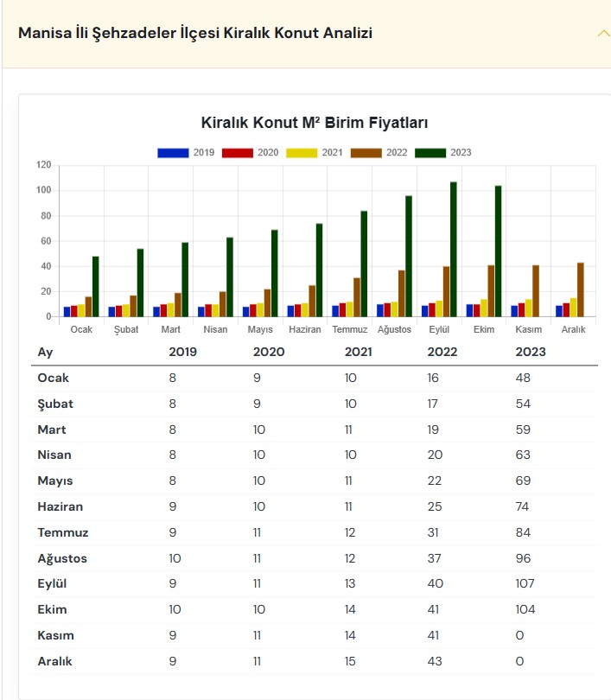
Task: Toggle the 2022 brown legend swatch
Action: pyautogui.click(x=366, y=153)
